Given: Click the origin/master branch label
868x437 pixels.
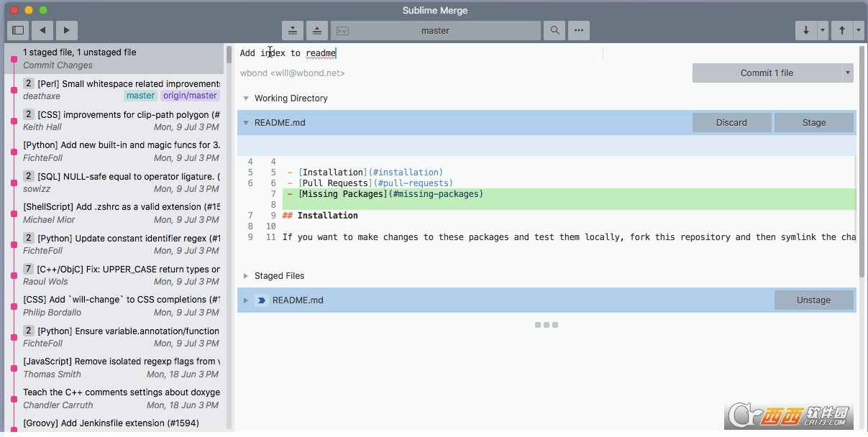Looking at the screenshot, I should (190, 96).
